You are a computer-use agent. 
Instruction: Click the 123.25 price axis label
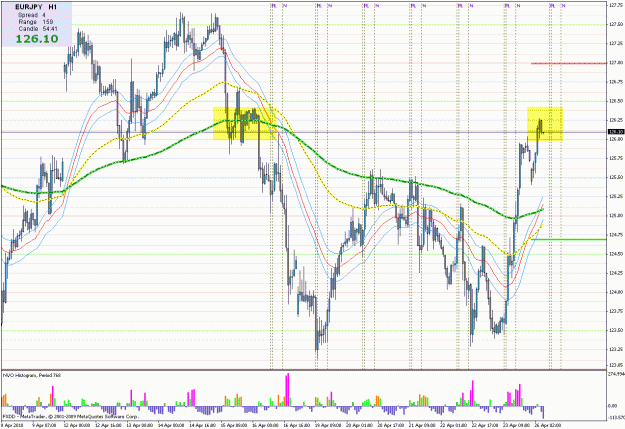(616, 349)
